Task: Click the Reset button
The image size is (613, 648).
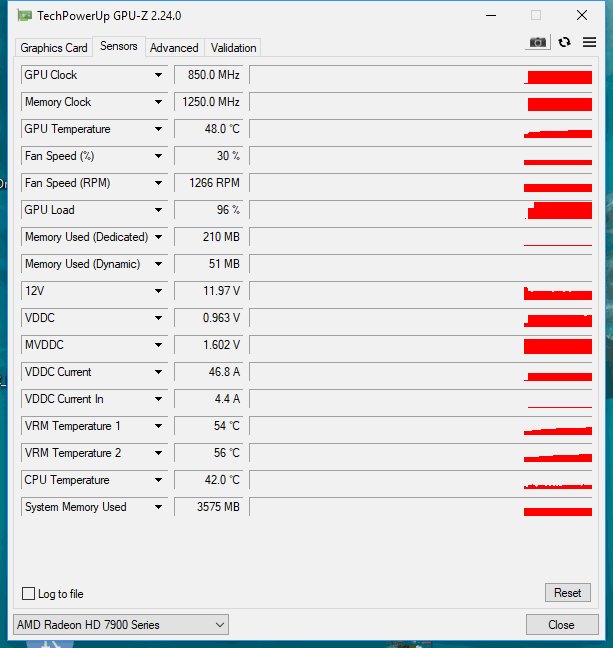Action: pos(568,593)
